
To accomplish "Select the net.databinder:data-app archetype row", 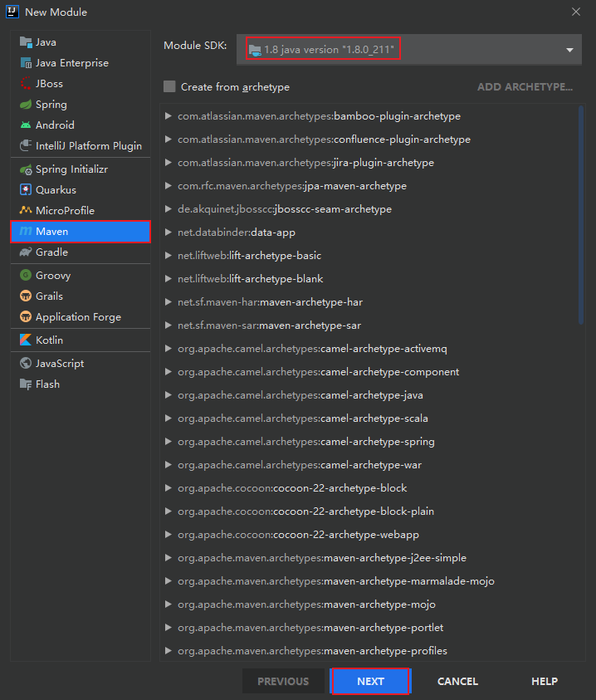I will (x=237, y=233).
